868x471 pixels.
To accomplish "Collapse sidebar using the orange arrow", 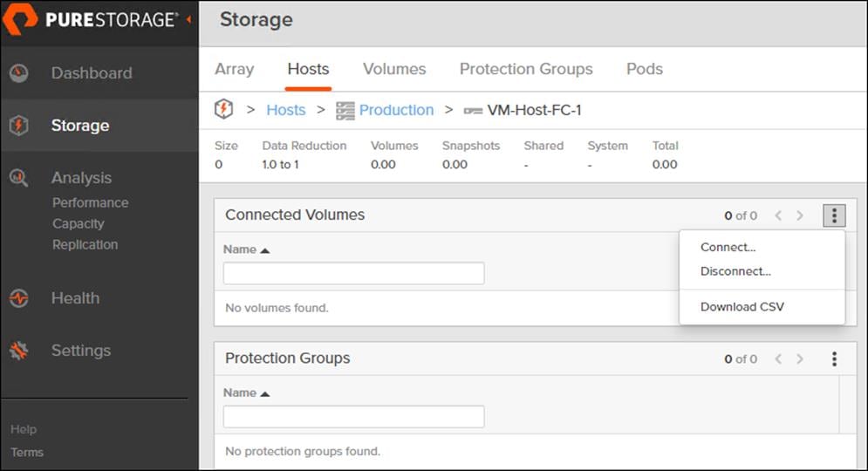I will [188, 19].
